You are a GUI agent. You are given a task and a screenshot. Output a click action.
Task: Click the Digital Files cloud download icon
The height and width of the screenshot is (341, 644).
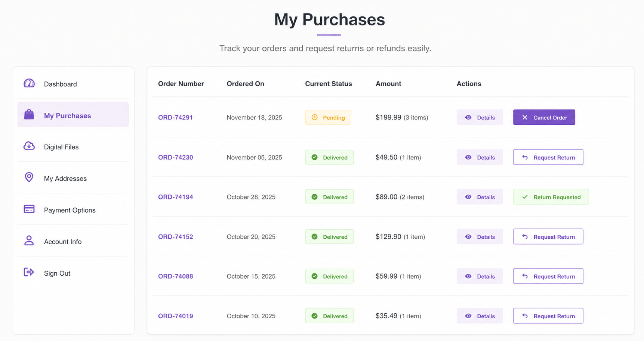point(29,146)
